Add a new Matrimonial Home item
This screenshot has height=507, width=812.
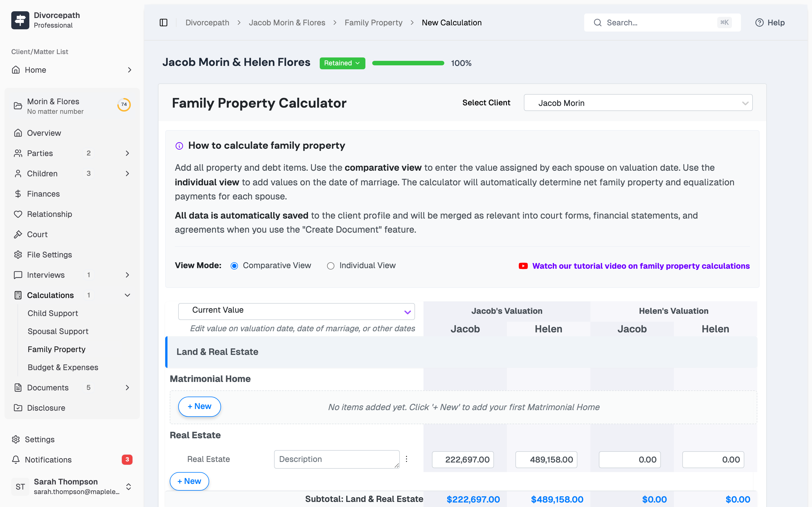199,406
